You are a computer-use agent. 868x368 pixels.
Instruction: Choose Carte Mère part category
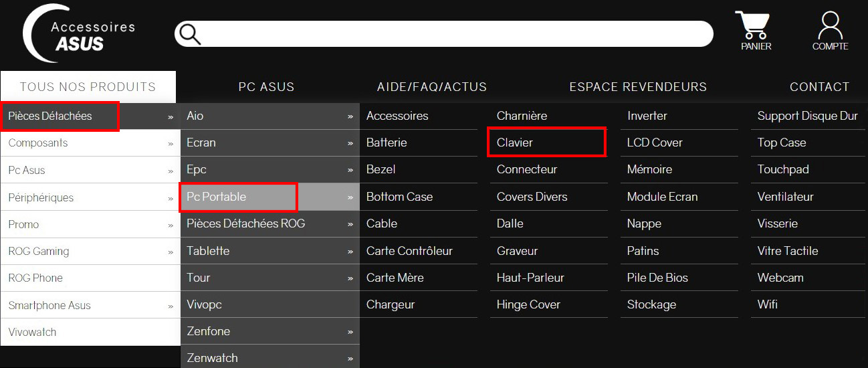coord(395,278)
